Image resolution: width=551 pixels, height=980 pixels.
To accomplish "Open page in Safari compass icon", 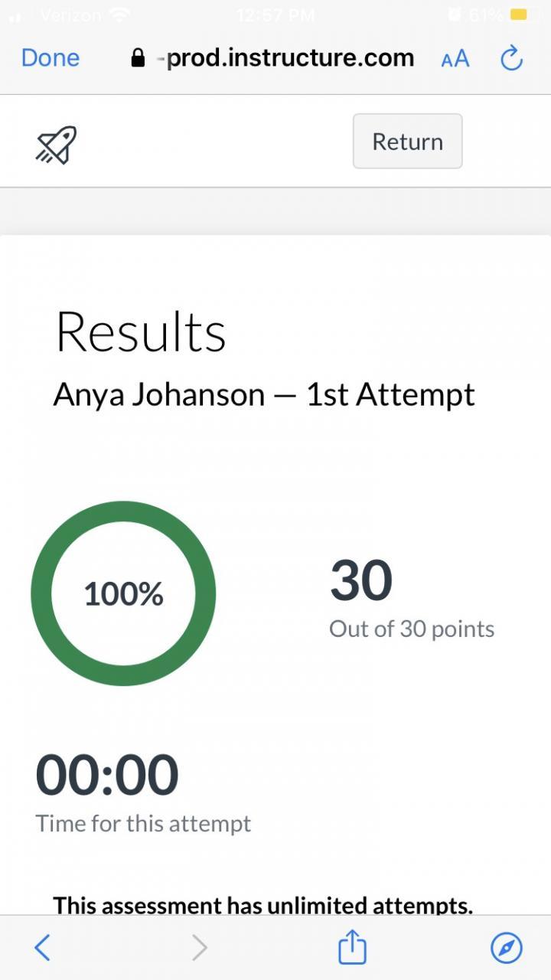I will coord(506,948).
